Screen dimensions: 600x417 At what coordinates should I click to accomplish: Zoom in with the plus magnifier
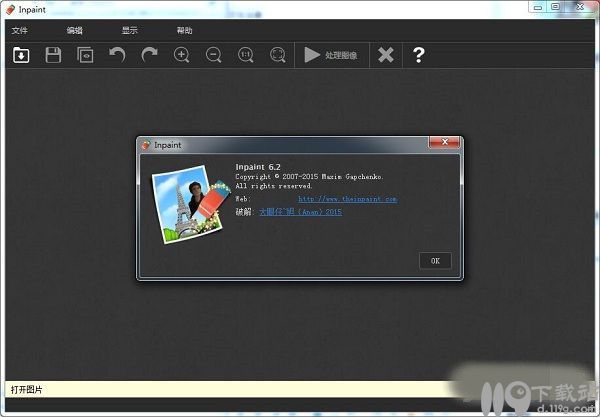[x=181, y=55]
